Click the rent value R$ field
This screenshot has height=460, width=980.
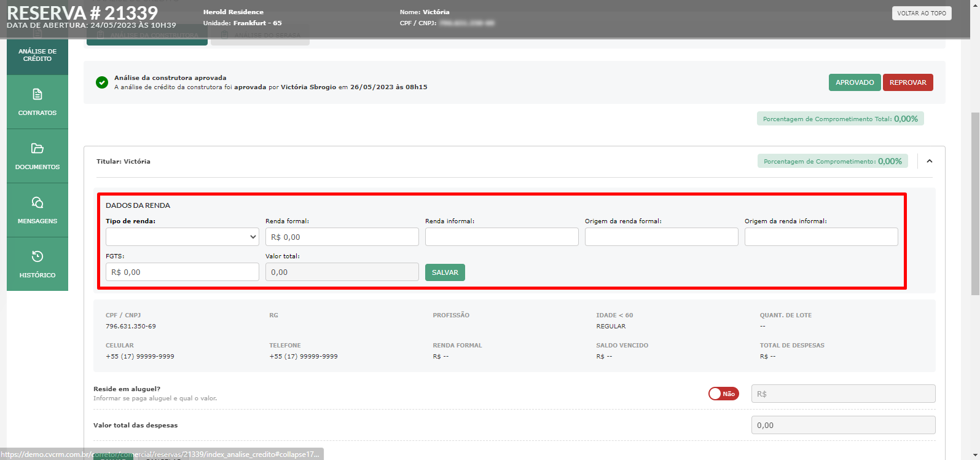tap(843, 394)
